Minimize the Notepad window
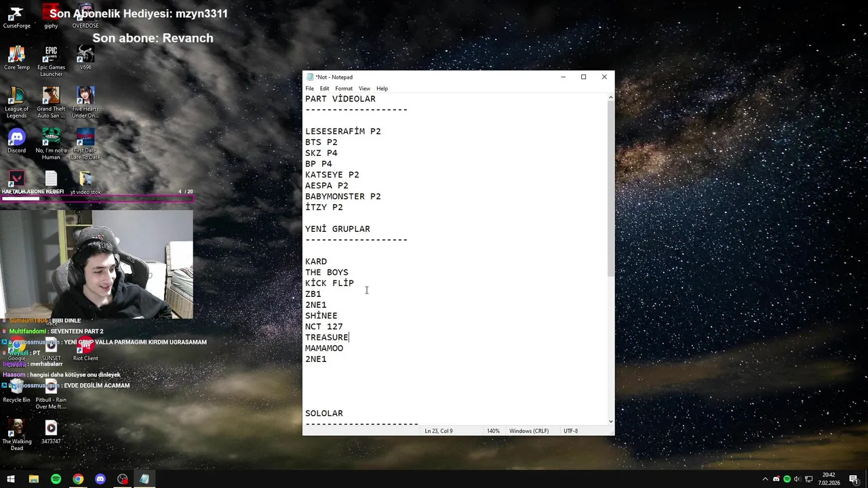 (x=563, y=77)
